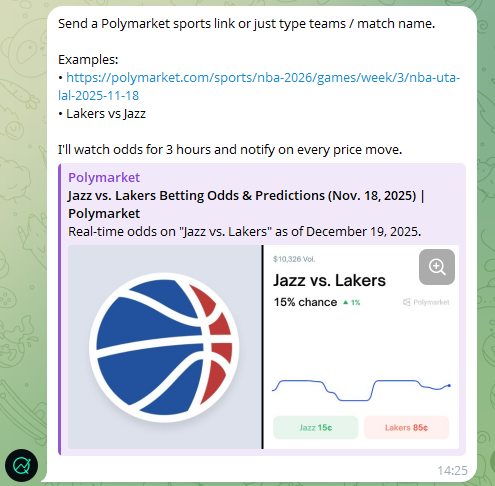Screen dimensions: 495x486
Task: Click the Real-time odds description line
Action: [x=245, y=231]
